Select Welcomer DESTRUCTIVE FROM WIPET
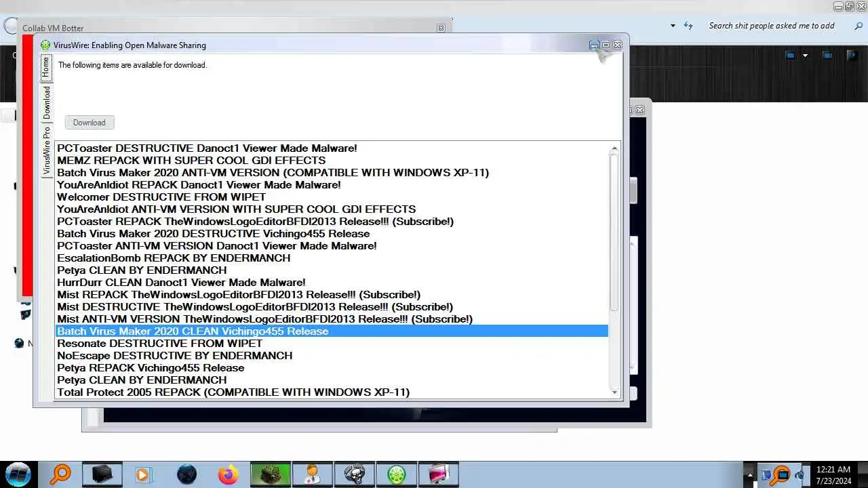Image resolution: width=868 pixels, height=488 pixels. (x=332, y=197)
